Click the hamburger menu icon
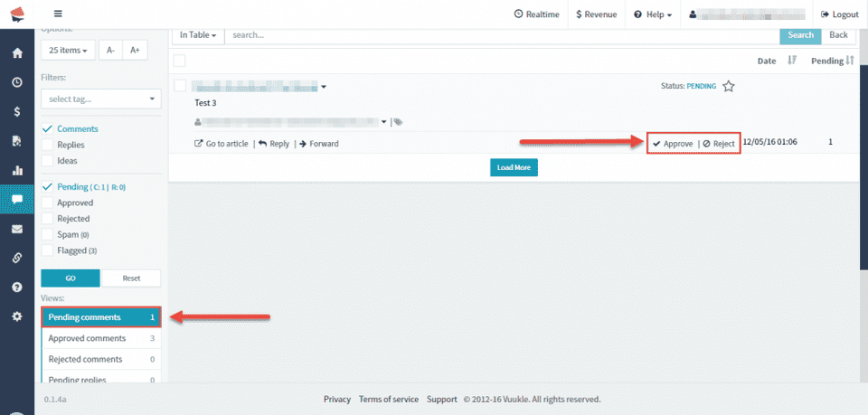Screen dimensions: 868x415 (59, 14)
